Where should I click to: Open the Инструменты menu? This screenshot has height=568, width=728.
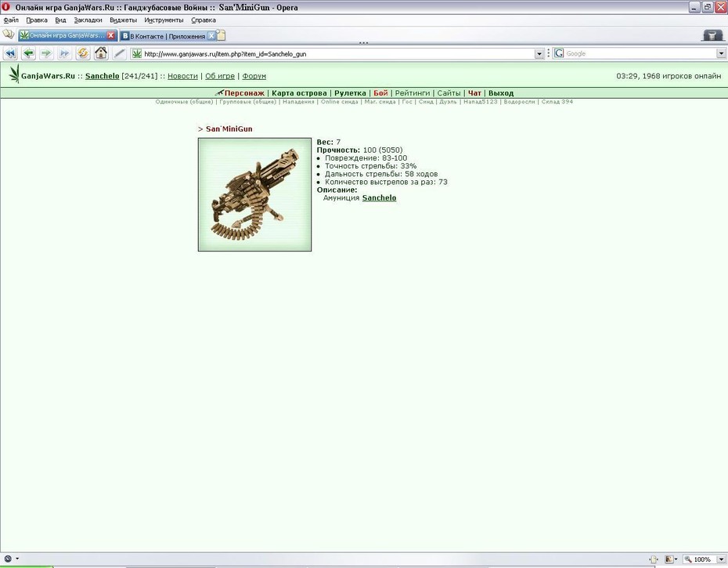coord(164,20)
